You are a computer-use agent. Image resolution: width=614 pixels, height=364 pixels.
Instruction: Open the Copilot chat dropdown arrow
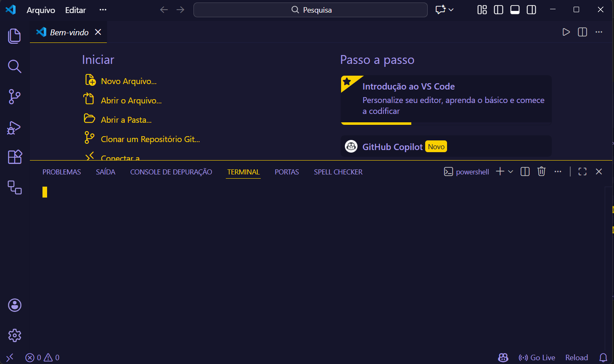[451, 10]
